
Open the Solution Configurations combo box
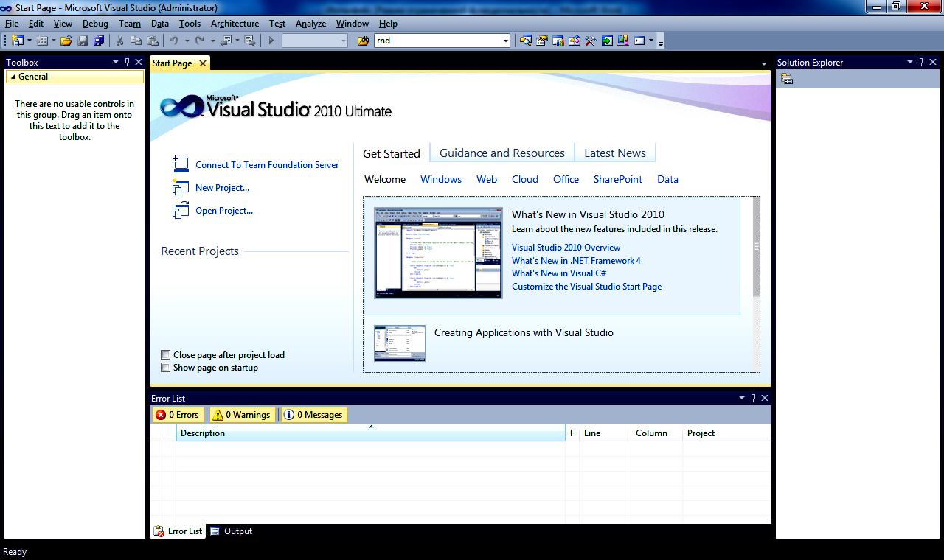(315, 41)
